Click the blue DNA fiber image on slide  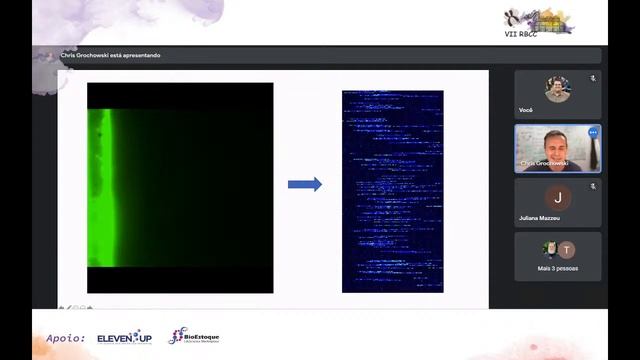pos(393,191)
